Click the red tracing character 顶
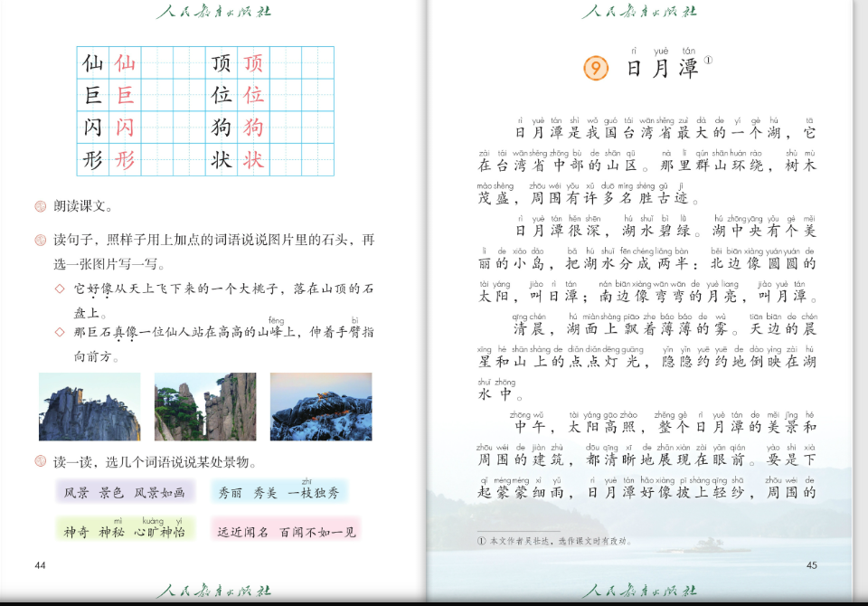The width and height of the screenshot is (868, 606). pos(253,63)
